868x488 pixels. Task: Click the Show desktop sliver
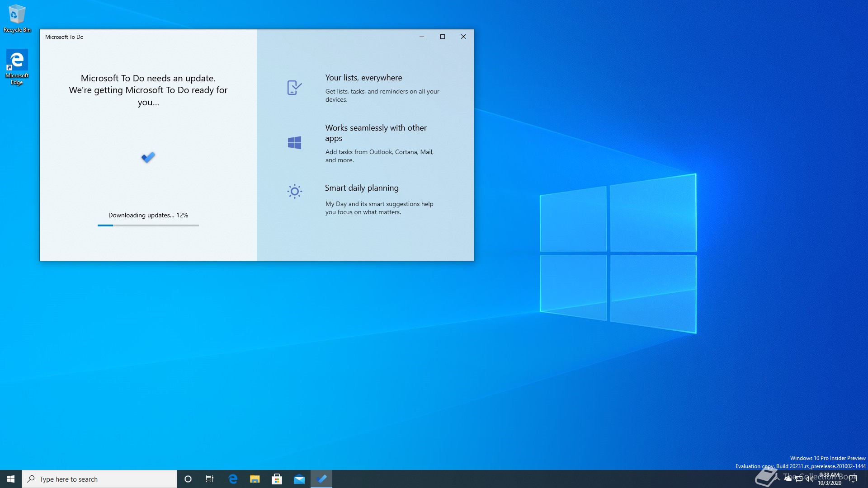tap(866, 479)
